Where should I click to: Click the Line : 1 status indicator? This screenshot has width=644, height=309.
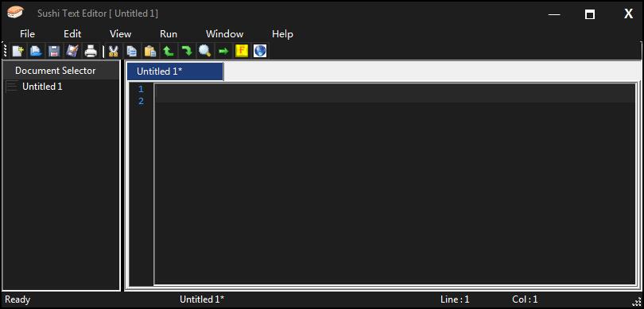[x=455, y=299]
